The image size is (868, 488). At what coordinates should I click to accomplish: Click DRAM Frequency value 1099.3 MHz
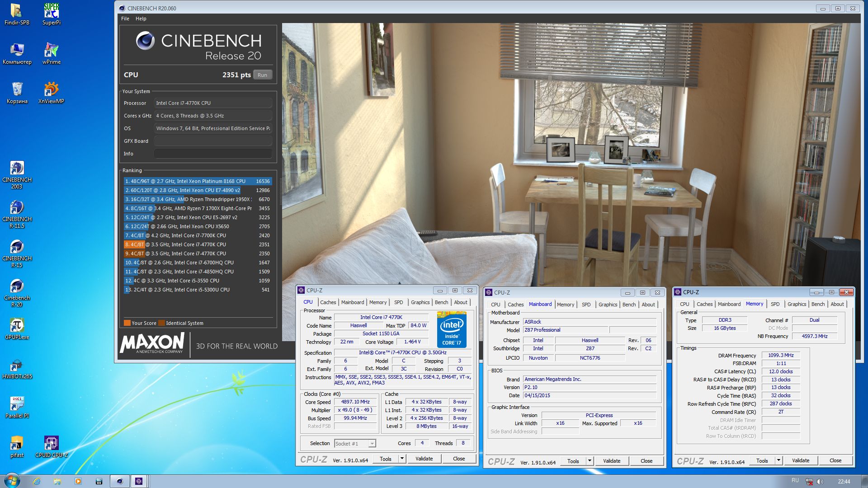tap(781, 355)
